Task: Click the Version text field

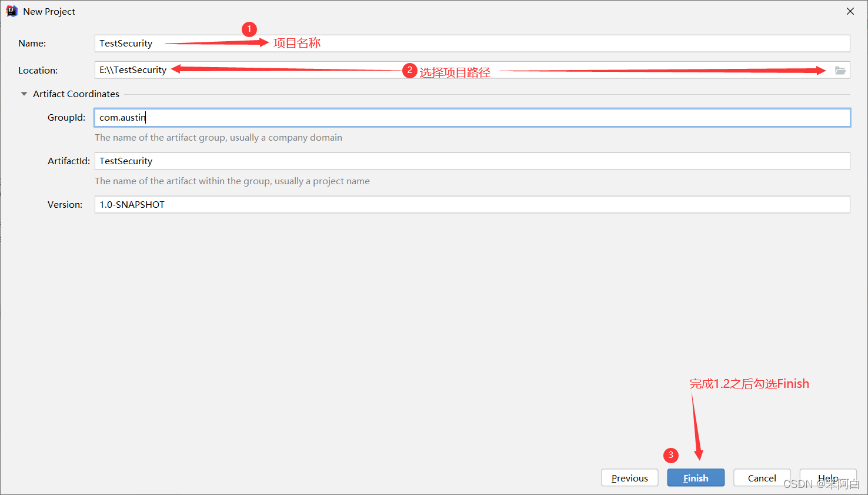Action: pyautogui.click(x=472, y=205)
